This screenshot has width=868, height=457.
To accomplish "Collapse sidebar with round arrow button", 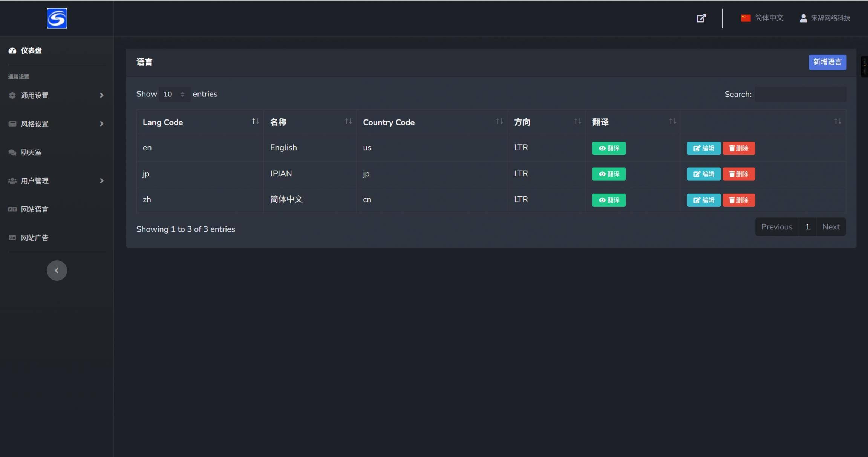I will click(x=57, y=271).
